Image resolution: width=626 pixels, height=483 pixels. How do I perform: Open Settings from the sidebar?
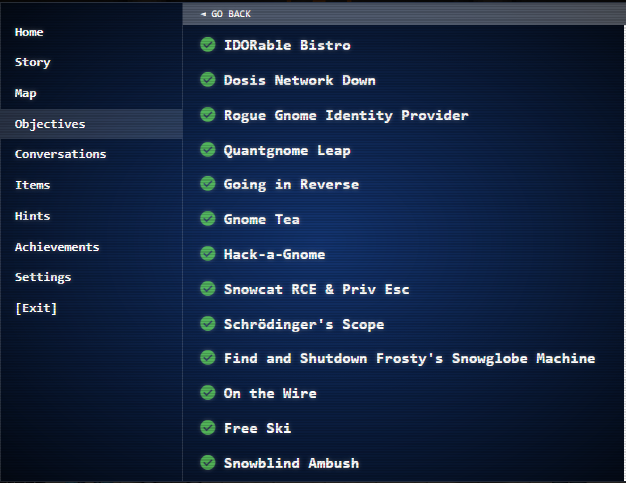(43, 277)
